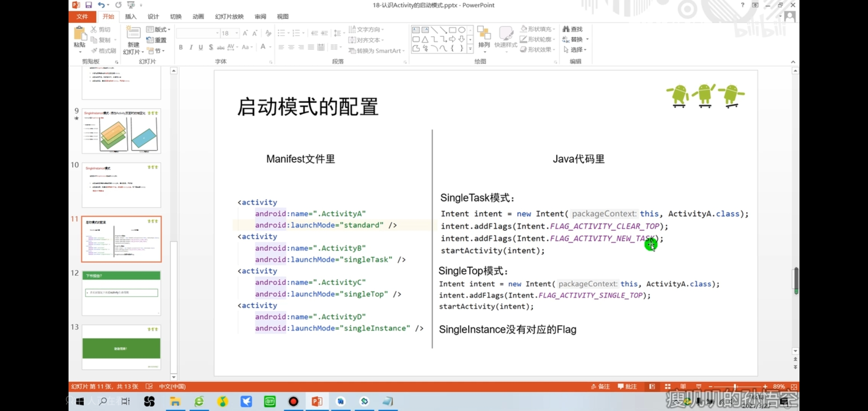Click the Underline text icon
This screenshot has width=868, height=411.
[201, 47]
